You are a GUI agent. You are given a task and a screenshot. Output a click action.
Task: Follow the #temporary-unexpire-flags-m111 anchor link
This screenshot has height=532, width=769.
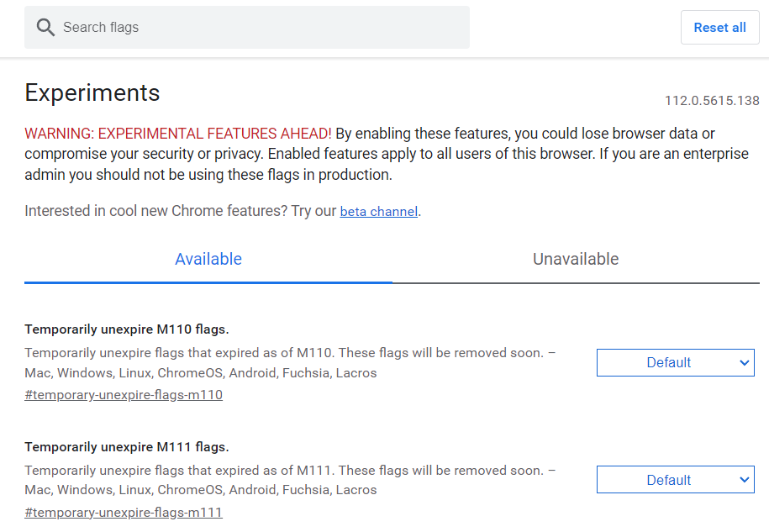[124, 513]
